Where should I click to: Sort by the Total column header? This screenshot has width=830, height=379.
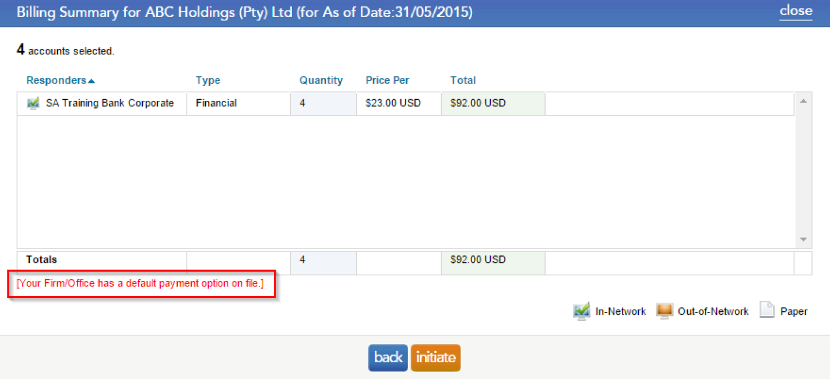tap(463, 80)
